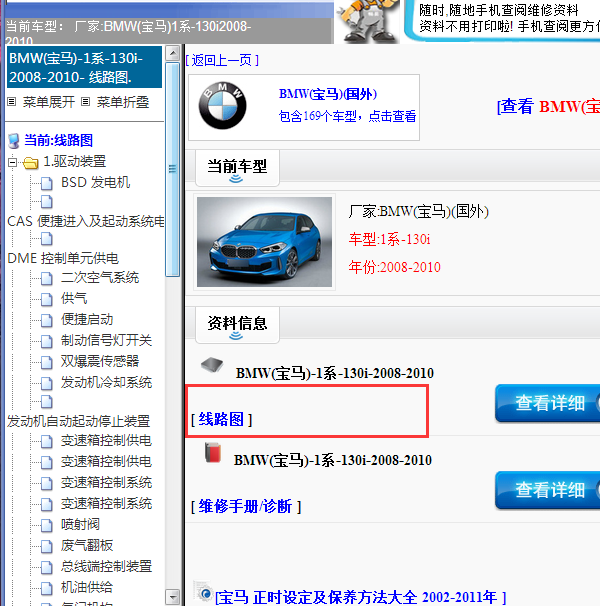Click document icon beside 发动机冷却系统
This screenshot has height=606, width=600.
(x=47, y=383)
